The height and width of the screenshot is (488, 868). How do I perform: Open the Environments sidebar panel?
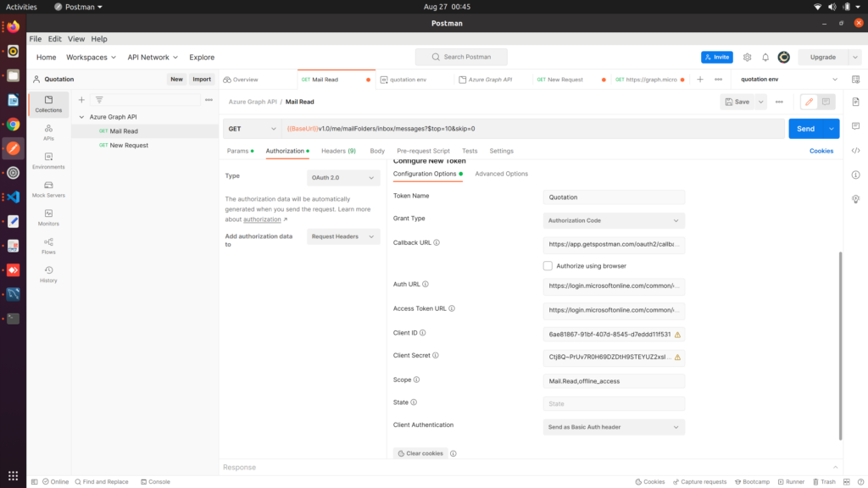pos(48,161)
